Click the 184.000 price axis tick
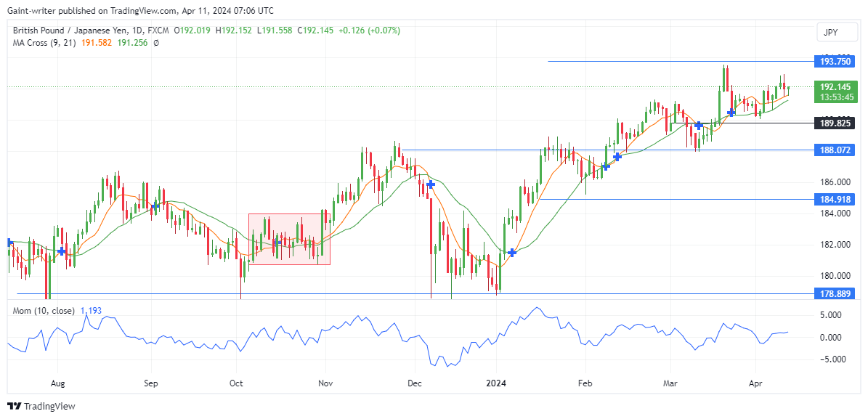 tap(835, 213)
